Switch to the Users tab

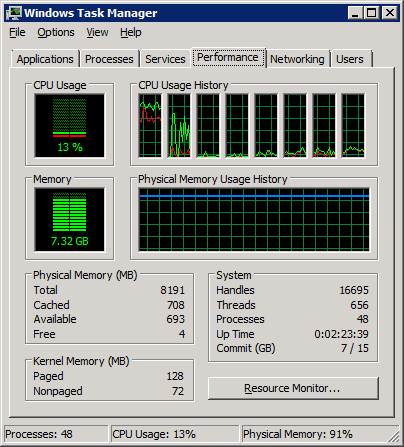point(350,59)
